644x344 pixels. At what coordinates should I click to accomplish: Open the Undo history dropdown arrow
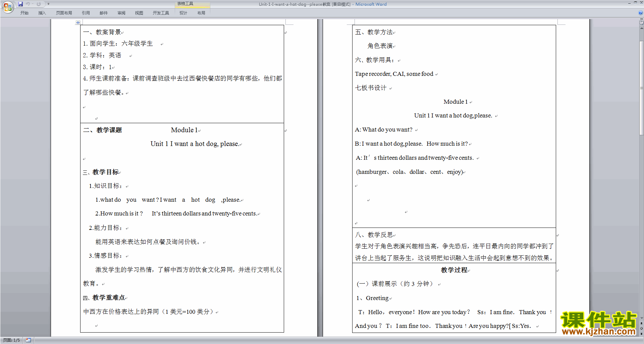pyautogui.click(x=33, y=4)
